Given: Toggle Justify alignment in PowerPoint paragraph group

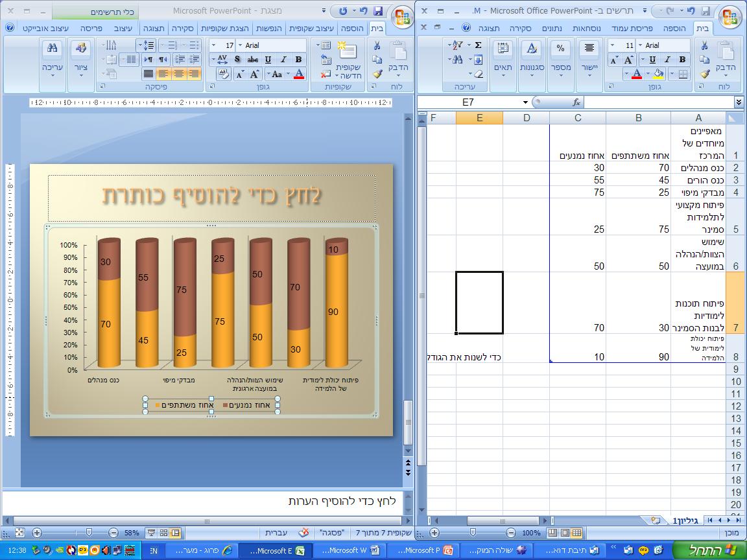Looking at the screenshot, I should [x=148, y=73].
